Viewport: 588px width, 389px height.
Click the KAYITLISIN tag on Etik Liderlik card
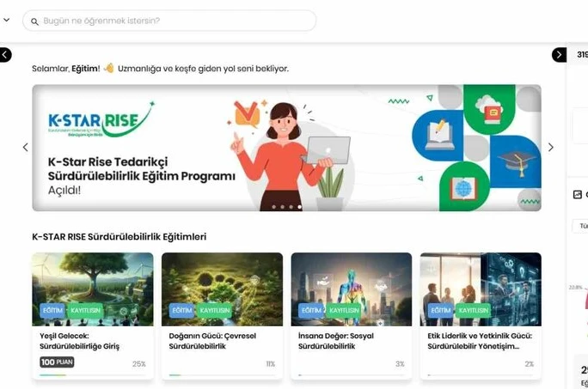[x=474, y=311]
